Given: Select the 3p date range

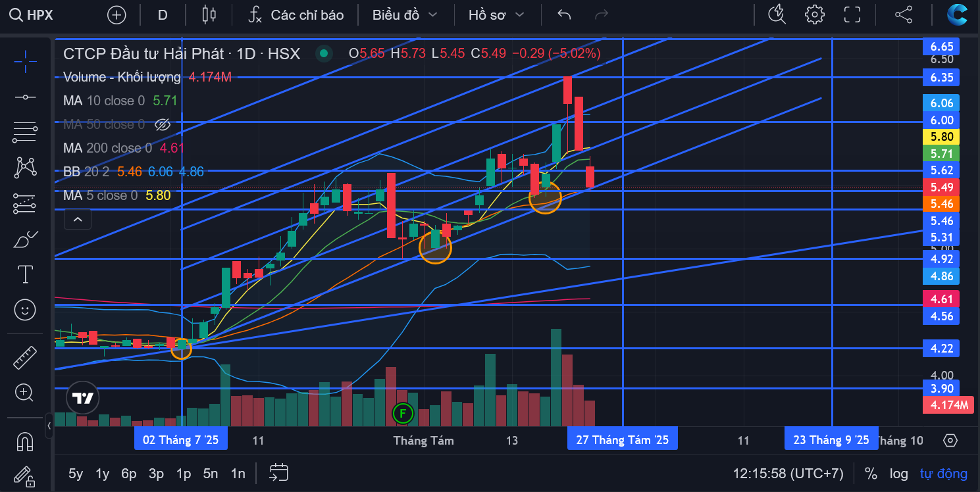Looking at the screenshot, I should [x=156, y=474].
